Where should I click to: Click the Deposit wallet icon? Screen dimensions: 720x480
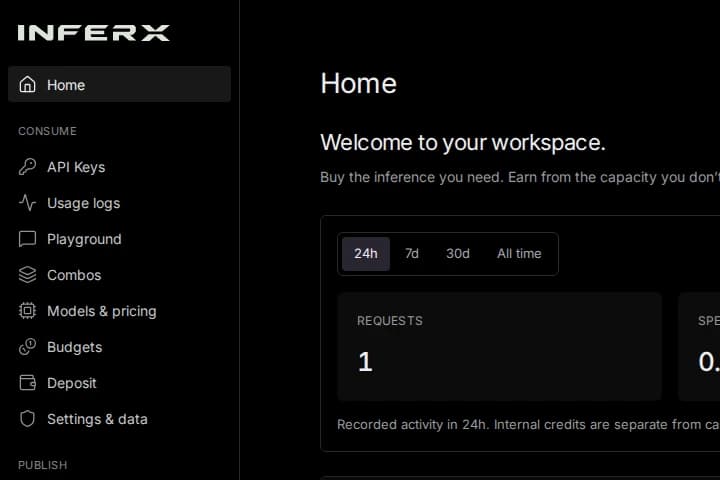click(x=28, y=383)
